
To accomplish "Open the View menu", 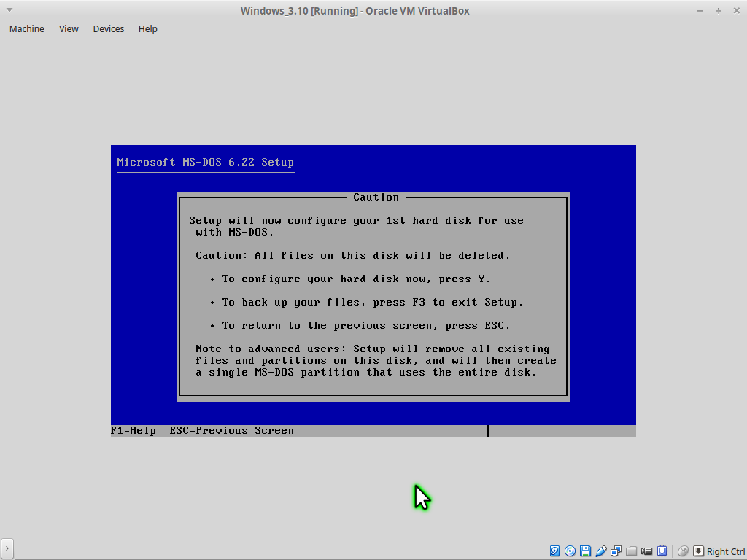I will click(x=69, y=29).
